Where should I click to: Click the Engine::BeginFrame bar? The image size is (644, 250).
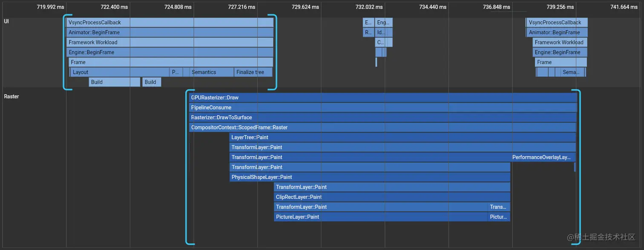tap(91, 52)
